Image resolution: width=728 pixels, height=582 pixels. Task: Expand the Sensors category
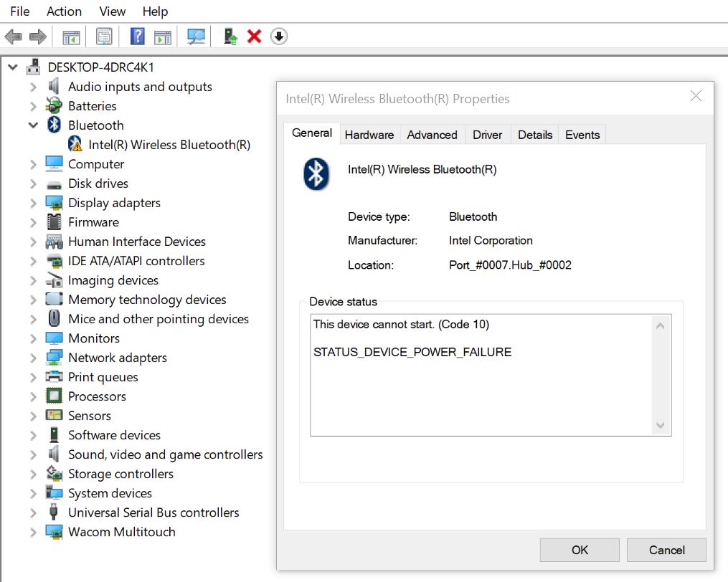click(33, 416)
